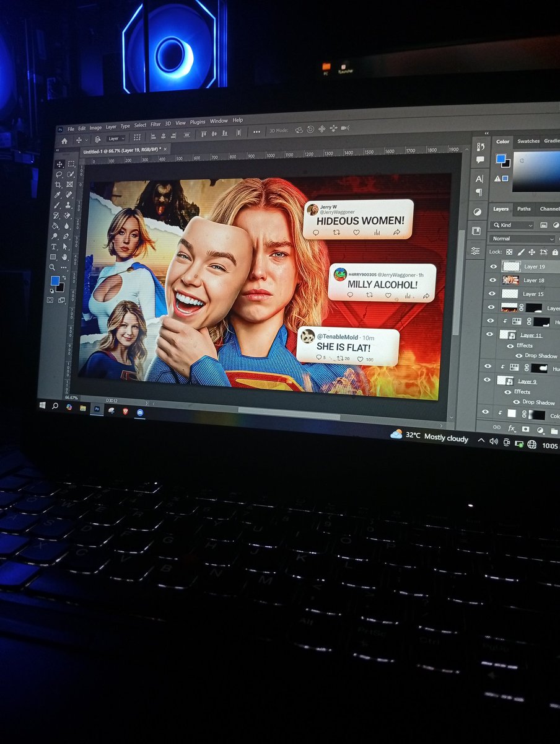Select the Frame tool
Image resolution: width=560 pixels, height=744 pixels.
click(x=69, y=184)
